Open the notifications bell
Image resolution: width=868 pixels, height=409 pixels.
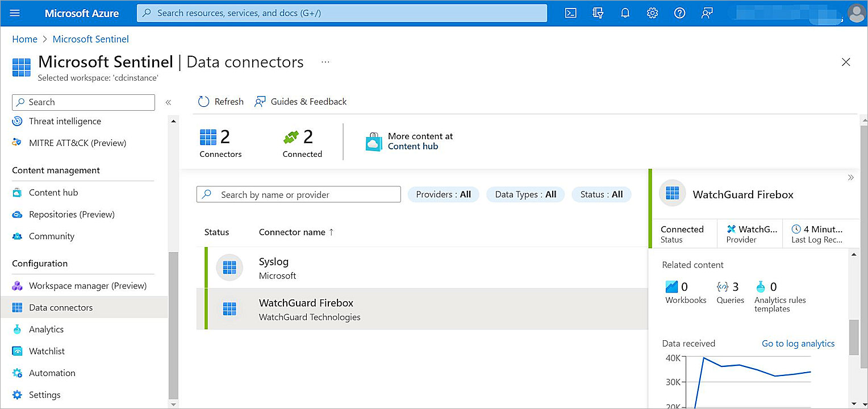click(625, 12)
